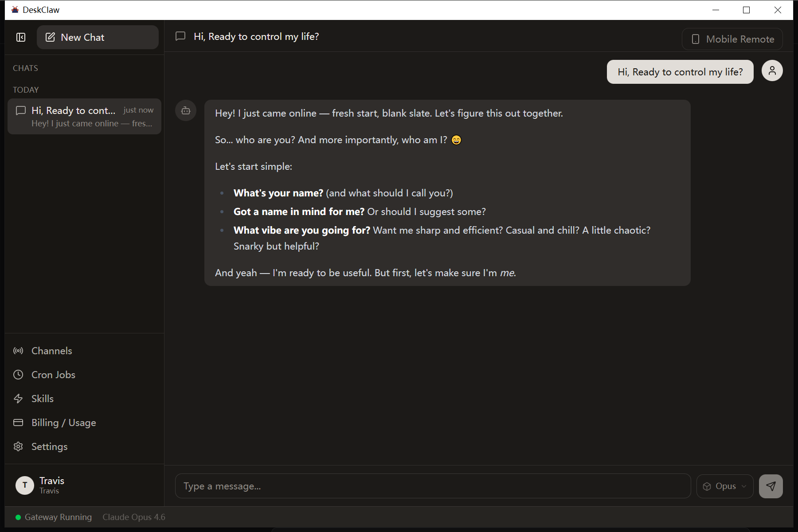Open the Cron Jobs page
The image size is (798, 532).
click(x=53, y=375)
